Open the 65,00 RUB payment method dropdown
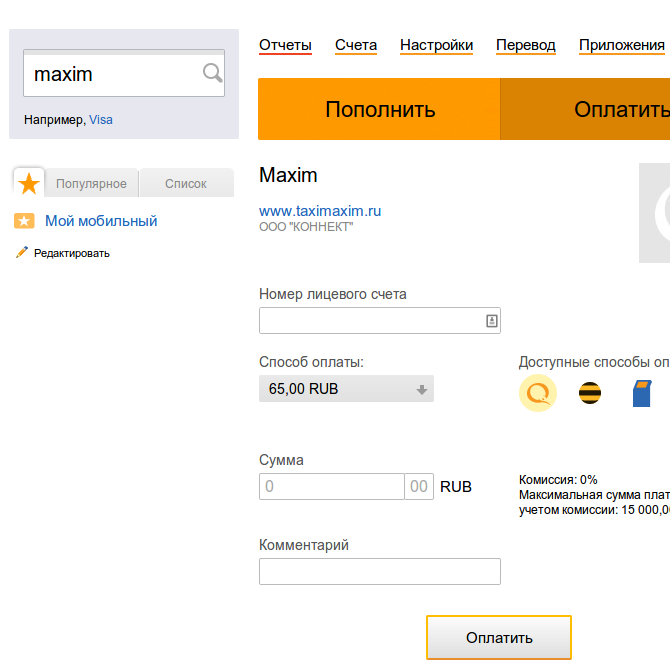This screenshot has width=670, height=670. point(346,388)
